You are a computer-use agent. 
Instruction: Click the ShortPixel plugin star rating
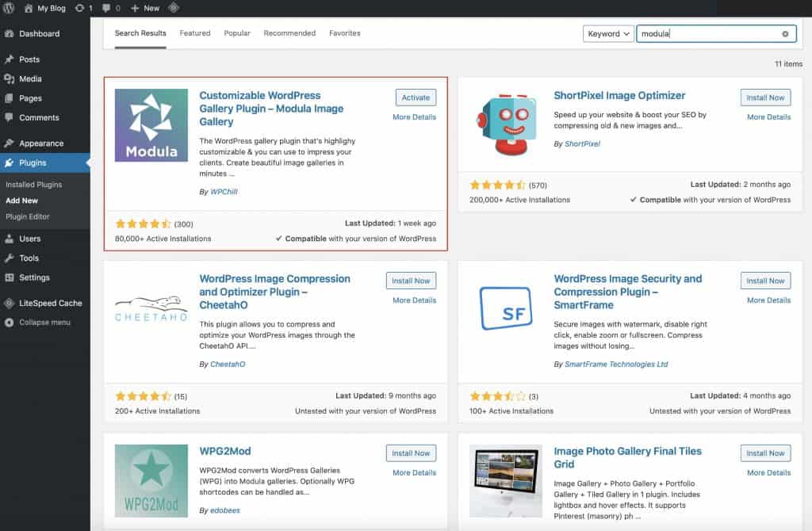[x=497, y=185]
